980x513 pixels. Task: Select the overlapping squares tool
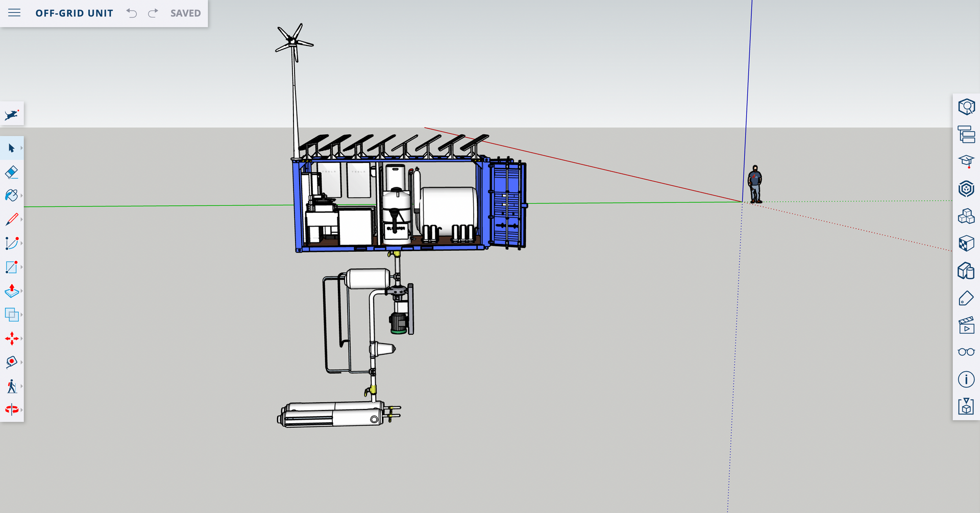tap(12, 314)
